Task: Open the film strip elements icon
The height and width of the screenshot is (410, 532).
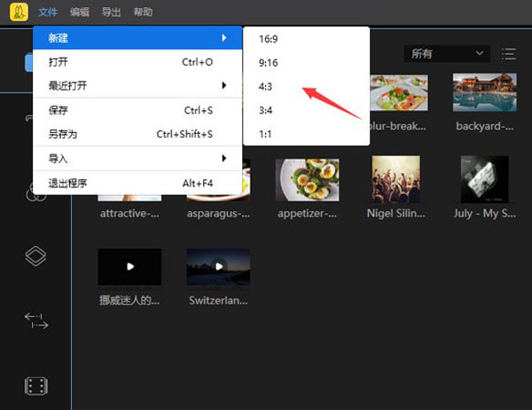Action: click(35, 386)
